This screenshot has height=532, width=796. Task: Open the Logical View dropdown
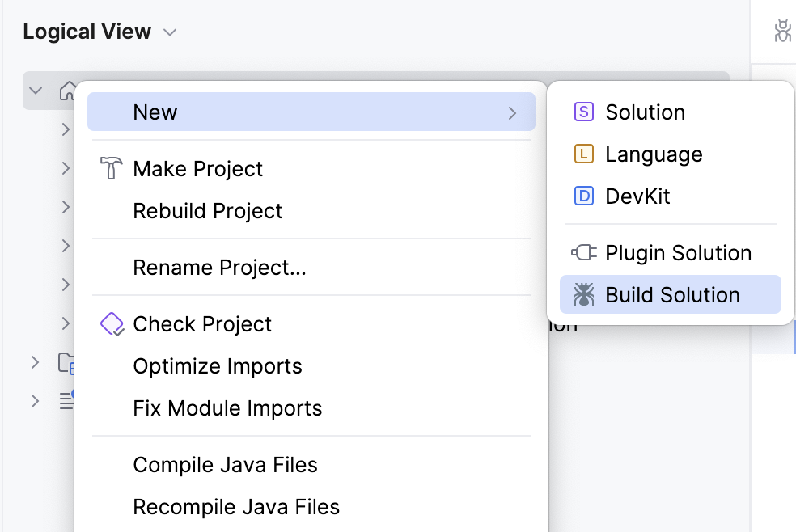(170, 32)
